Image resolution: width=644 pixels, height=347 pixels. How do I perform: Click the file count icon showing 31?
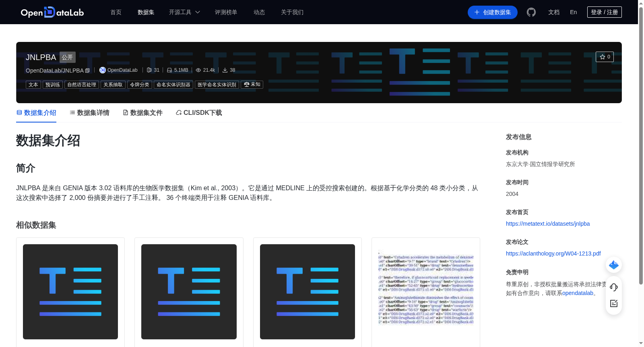(149, 70)
